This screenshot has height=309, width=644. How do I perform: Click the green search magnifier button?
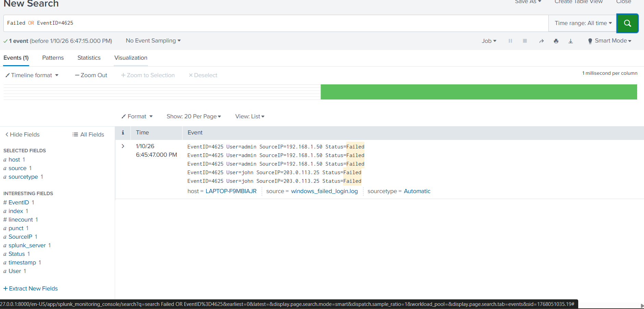click(627, 23)
